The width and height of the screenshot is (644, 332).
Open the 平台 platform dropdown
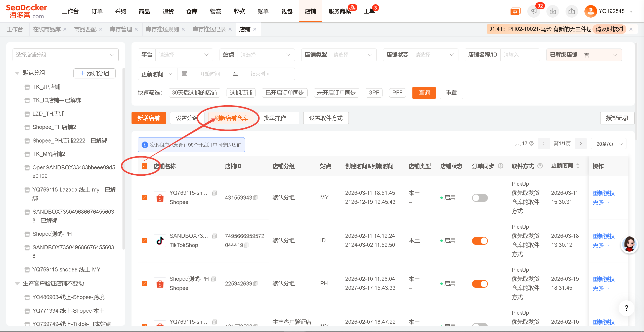(184, 55)
